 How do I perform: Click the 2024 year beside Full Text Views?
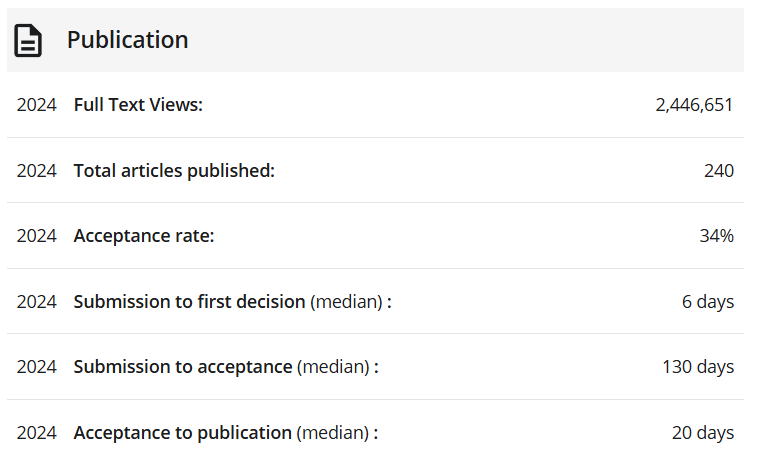(37, 105)
